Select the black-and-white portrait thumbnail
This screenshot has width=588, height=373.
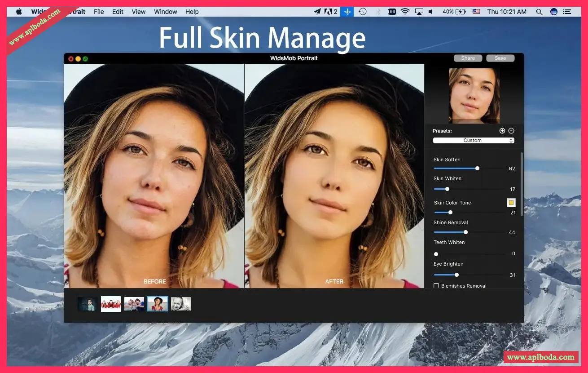pyautogui.click(x=181, y=304)
